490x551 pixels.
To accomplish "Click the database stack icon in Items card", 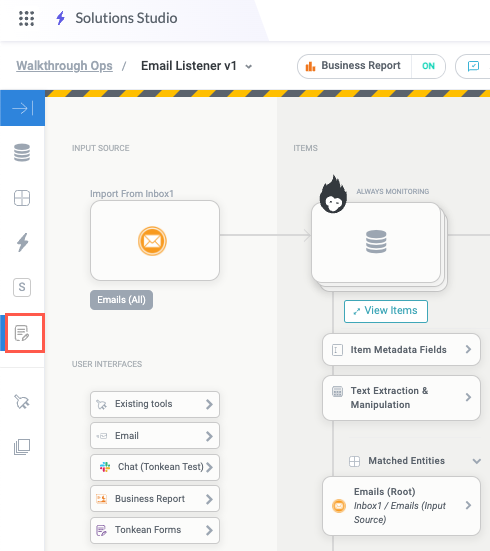I will (376, 242).
